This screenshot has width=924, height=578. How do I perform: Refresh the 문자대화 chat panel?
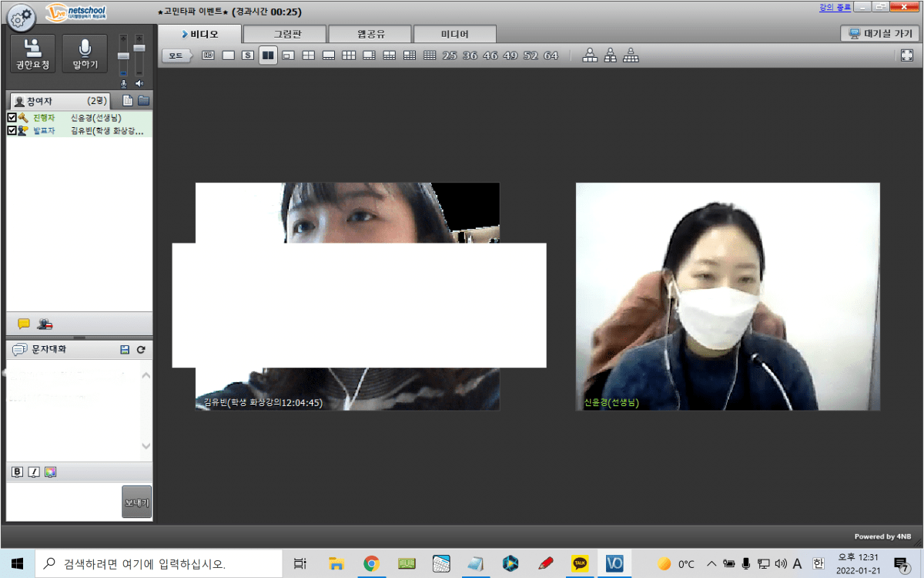(141, 350)
